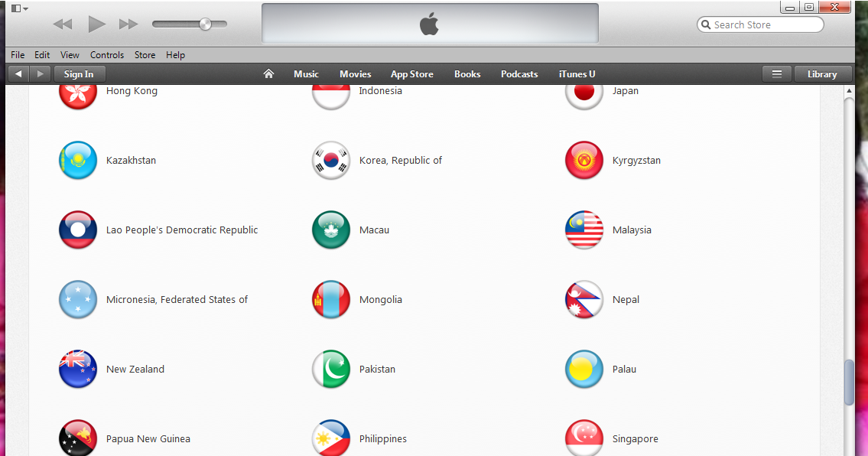Open the Store menu

click(145, 55)
